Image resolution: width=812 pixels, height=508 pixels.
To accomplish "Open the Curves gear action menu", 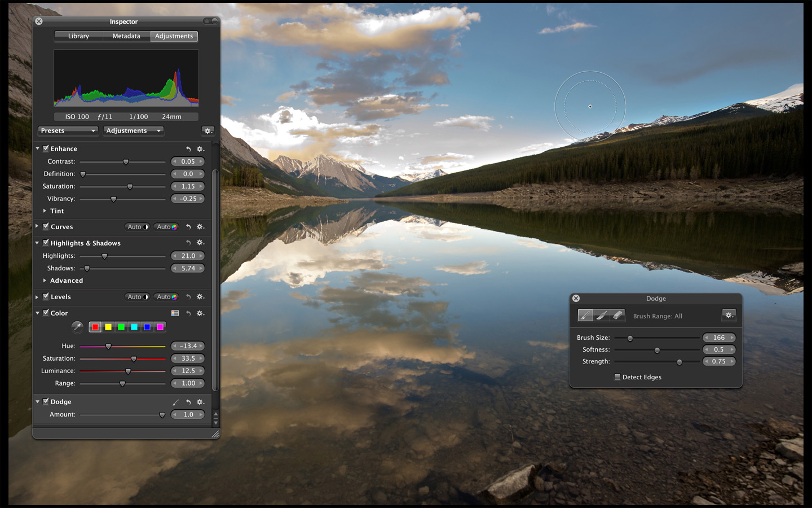I will click(x=200, y=227).
